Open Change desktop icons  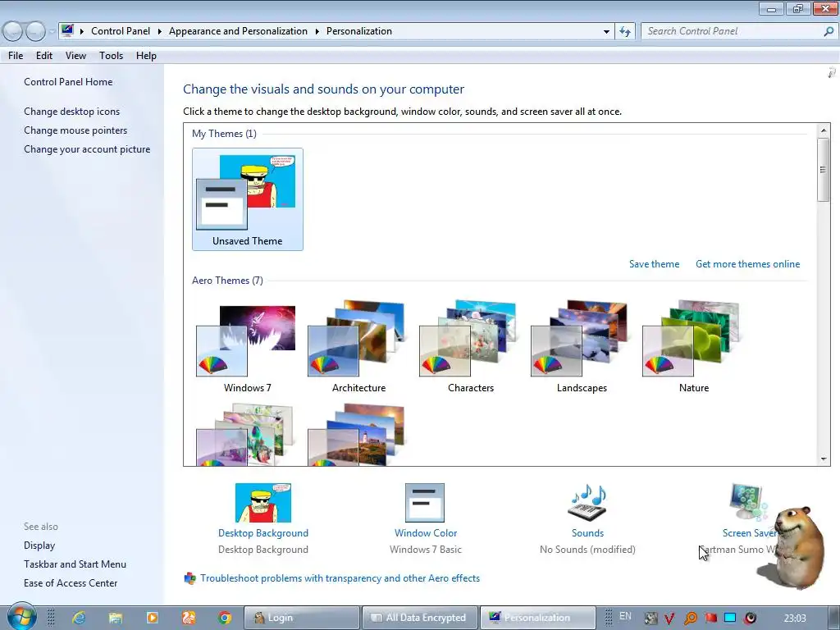(x=72, y=112)
